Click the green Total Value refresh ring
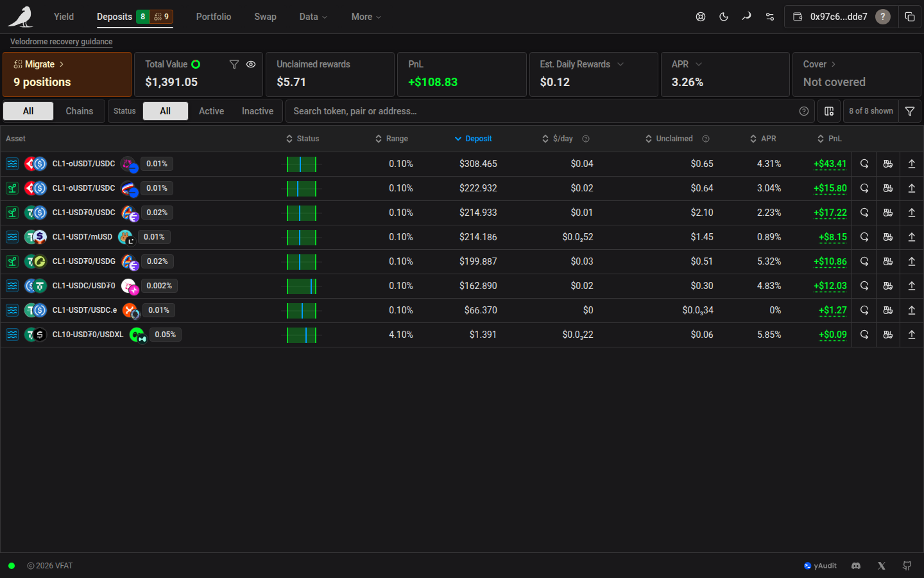The height and width of the screenshot is (578, 924). (196, 64)
